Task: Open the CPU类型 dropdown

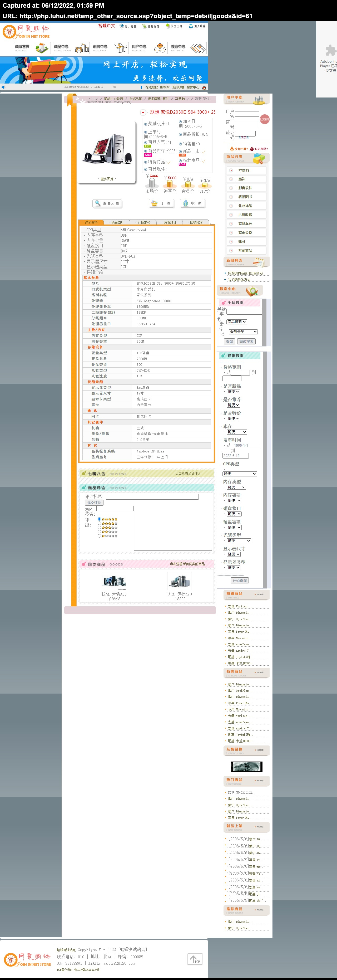Action: (240, 474)
